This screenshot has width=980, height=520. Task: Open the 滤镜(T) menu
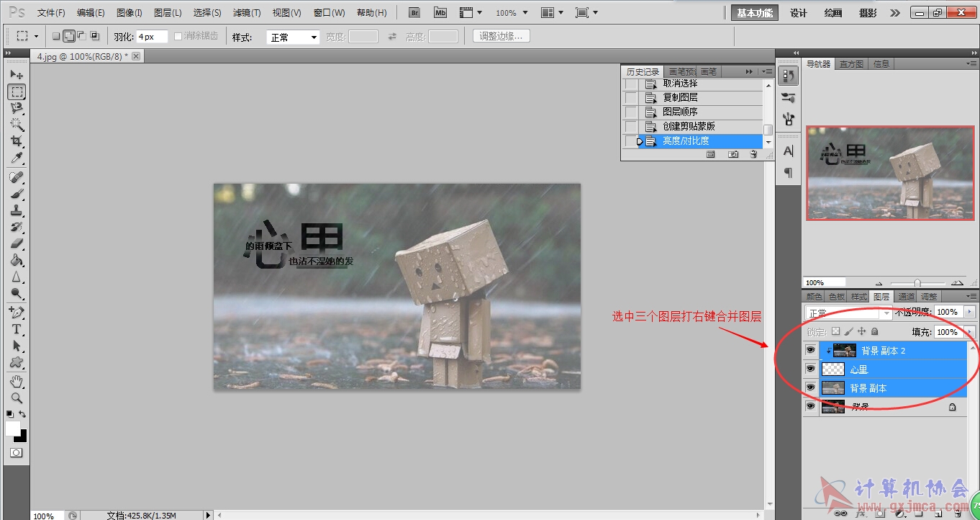click(x=247, y=13)
